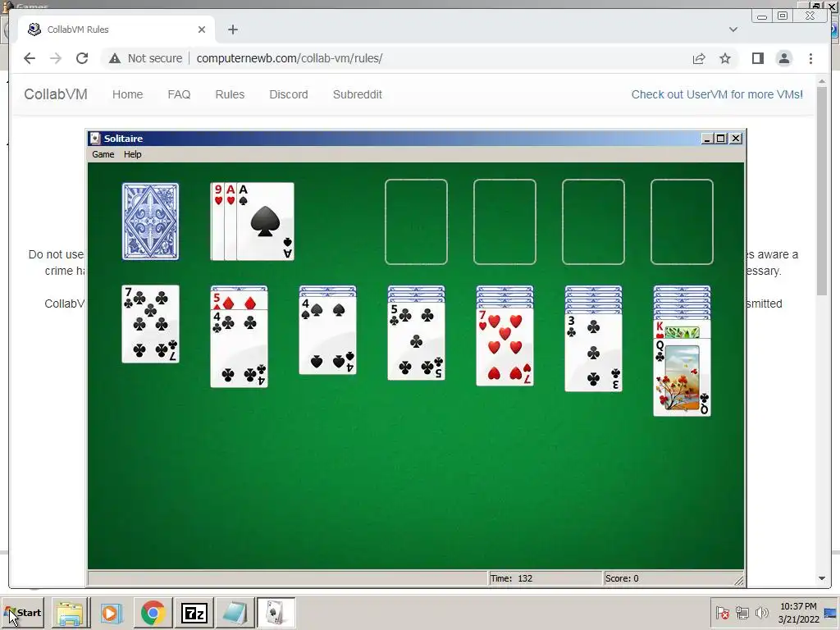Select the Queen of clubs tableau card

click(682, 377)
